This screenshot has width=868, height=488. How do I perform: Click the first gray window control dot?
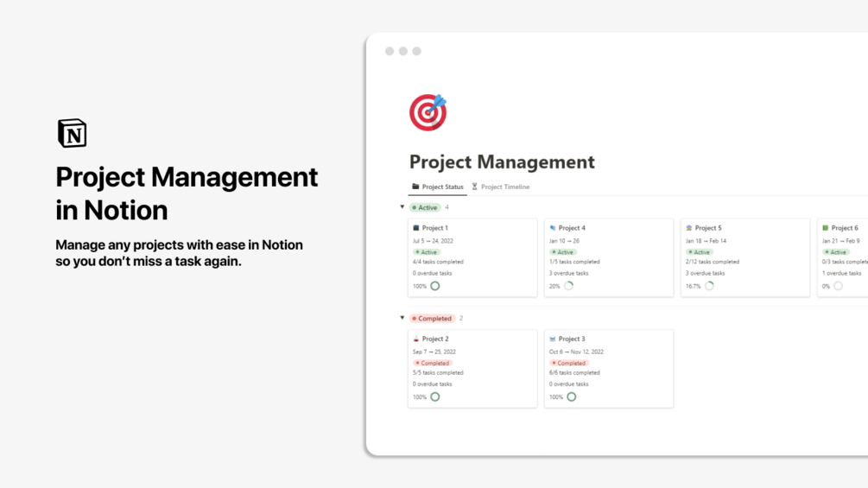(x=390, y=51)
